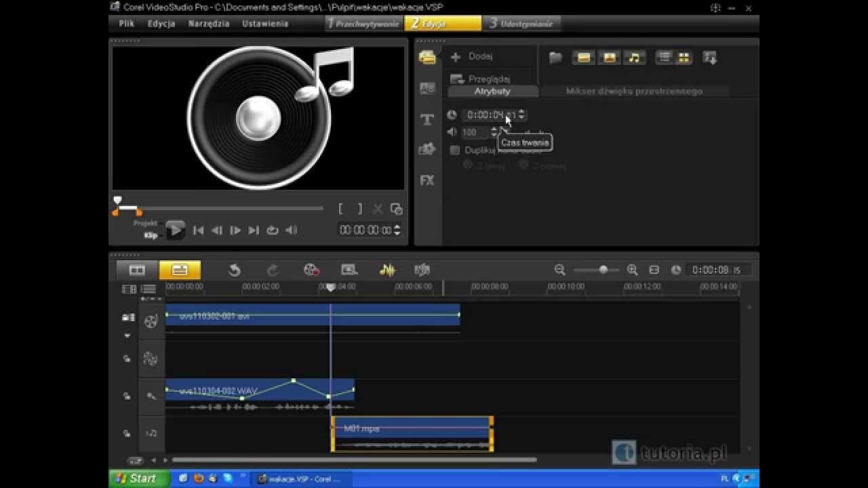Open the Edycja menu

[161, 23]
